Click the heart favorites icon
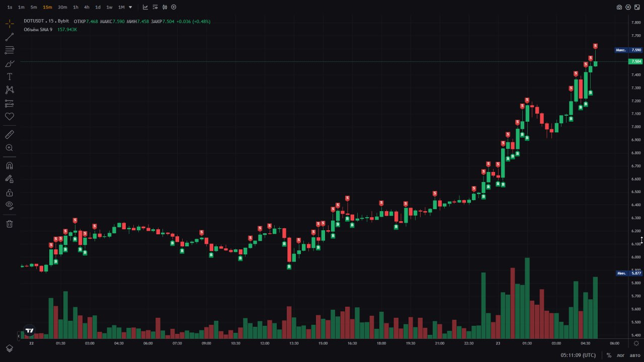The height and width of the screenshot is (362, 644). (x=10, y=117)
